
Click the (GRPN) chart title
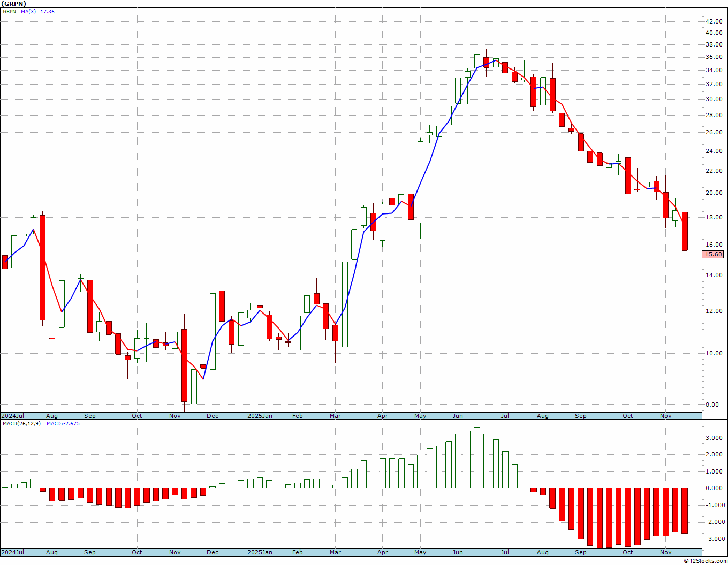coord(13,4)
